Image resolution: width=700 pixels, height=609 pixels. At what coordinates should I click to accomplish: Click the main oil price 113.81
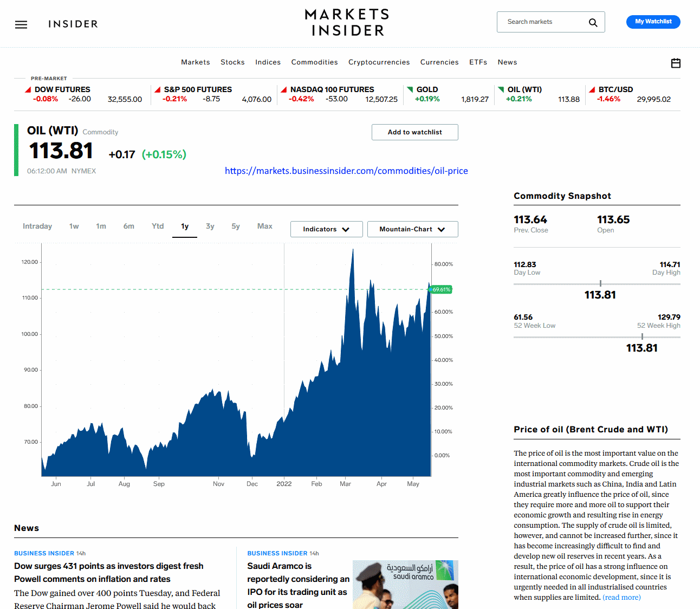click(61, 151)
